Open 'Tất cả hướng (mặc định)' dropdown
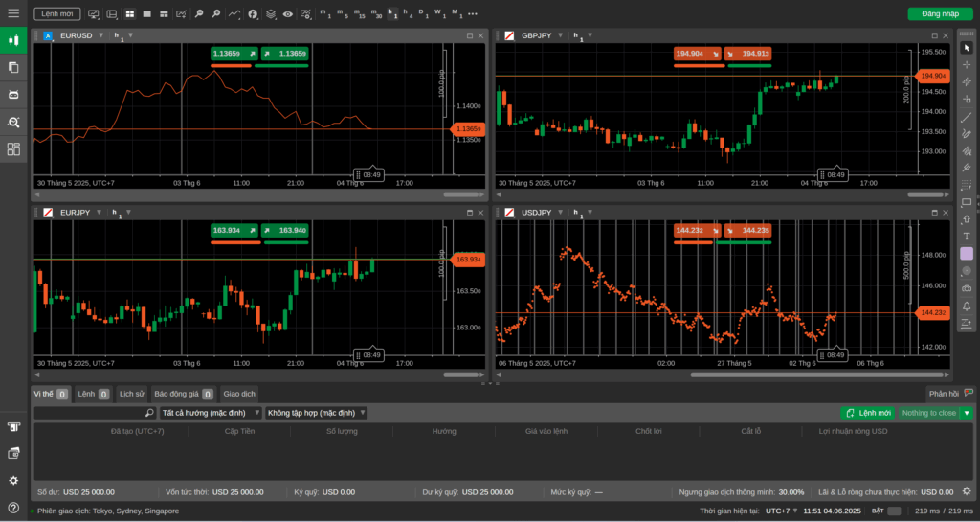The image size is (980, 522). coord(211,413)
